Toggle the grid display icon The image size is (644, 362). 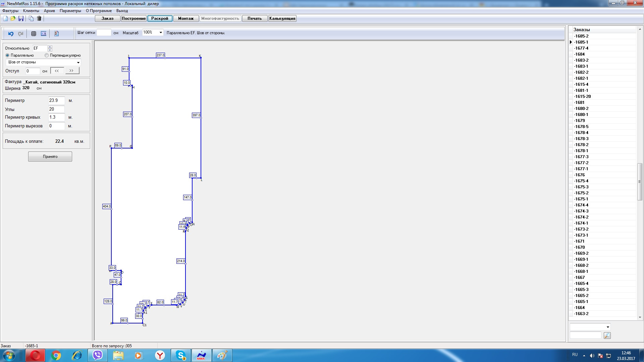(x=34, y=34)
